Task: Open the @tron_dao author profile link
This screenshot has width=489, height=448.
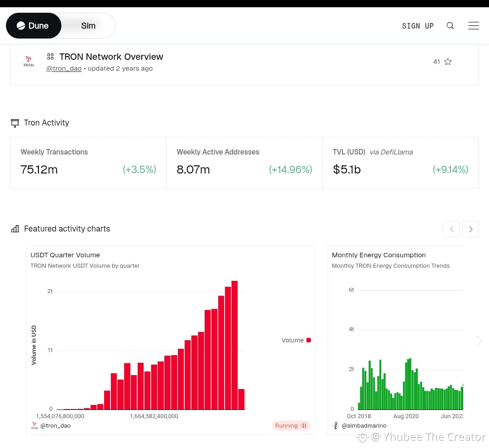Action: 64,69
